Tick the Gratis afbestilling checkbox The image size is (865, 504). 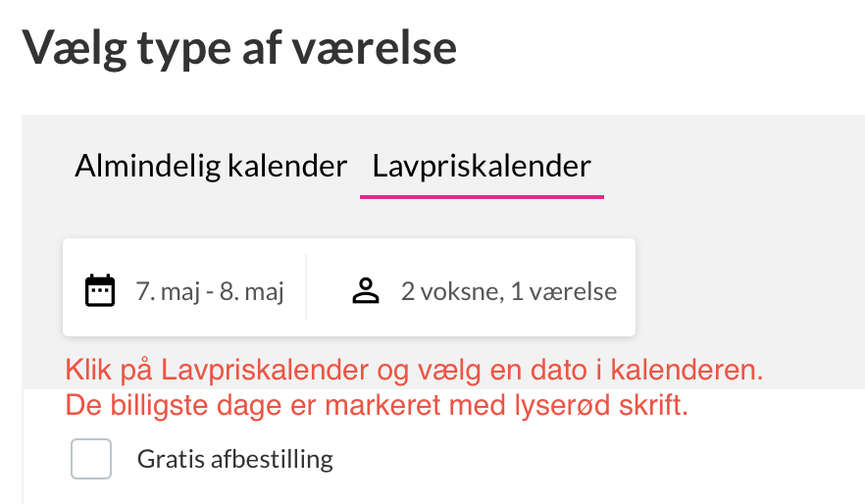click(91, 459)
